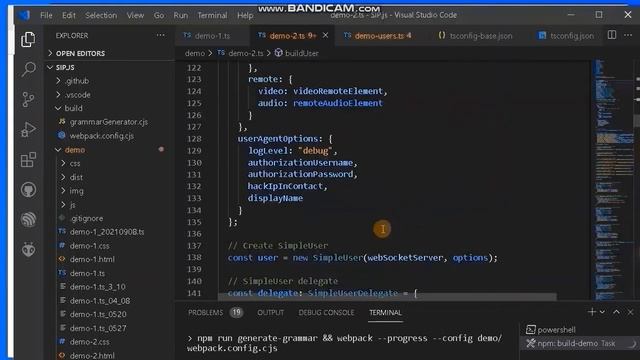This screenshot has height=360, width=640.
Task: Expand the css folder
Action: click(x=75, y=163)
